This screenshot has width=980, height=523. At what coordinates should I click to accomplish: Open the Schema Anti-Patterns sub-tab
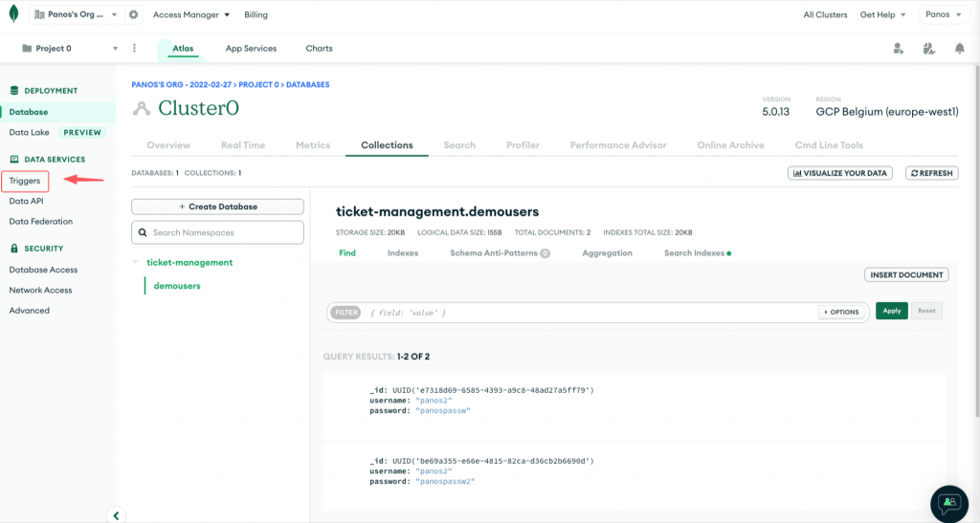tap(500, 252)
